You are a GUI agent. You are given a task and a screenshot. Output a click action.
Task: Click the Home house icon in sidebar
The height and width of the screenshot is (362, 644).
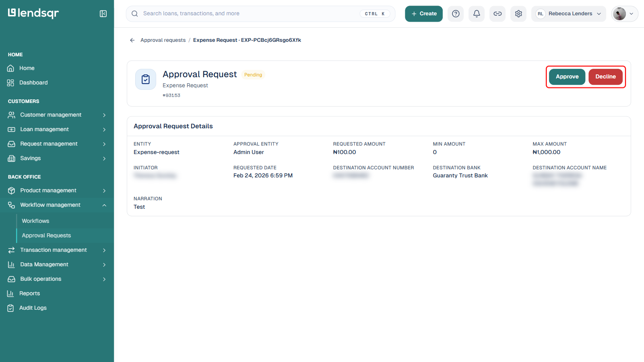pos(10,68)
